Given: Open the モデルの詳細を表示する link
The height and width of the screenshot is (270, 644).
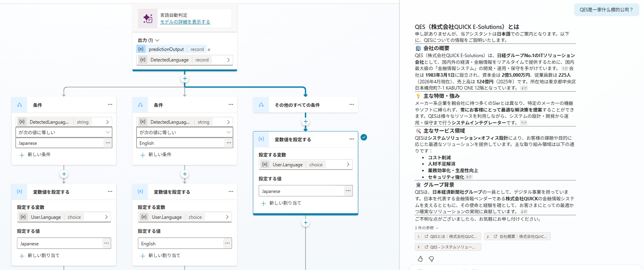Looking at the screenshot, I should 185,22.
